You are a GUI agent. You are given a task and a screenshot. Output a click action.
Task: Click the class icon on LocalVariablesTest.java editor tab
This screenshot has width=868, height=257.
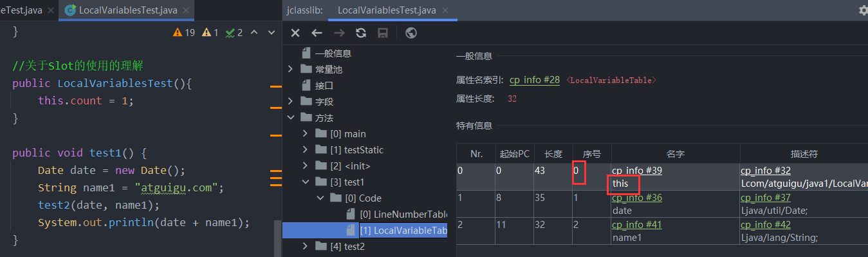[70, 10]
